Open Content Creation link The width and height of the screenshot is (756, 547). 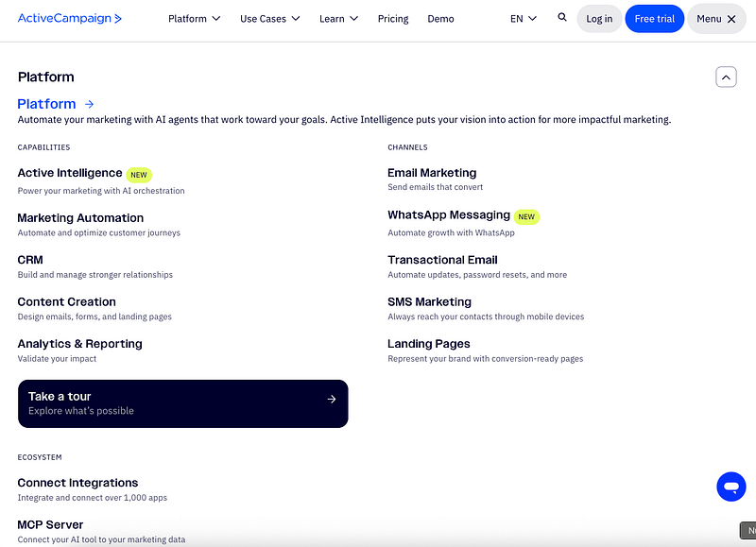pyautogui.click(x=66, y=301)
